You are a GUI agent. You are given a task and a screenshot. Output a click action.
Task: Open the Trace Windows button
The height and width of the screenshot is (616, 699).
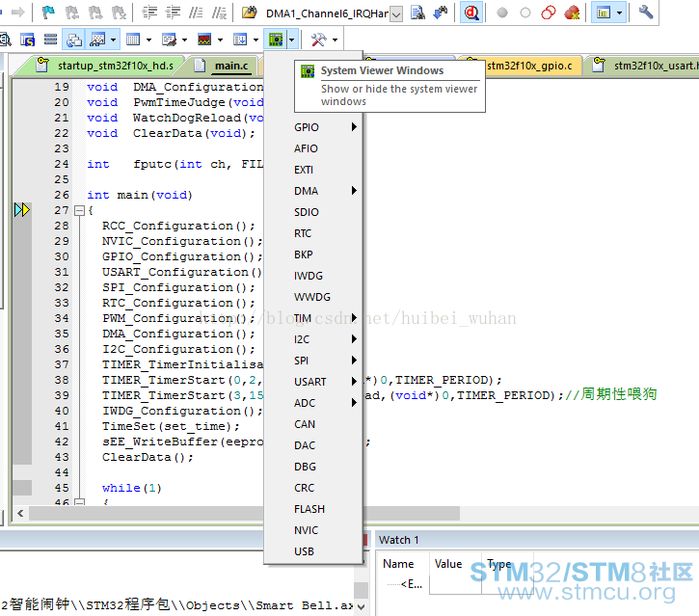click(240, 40)
